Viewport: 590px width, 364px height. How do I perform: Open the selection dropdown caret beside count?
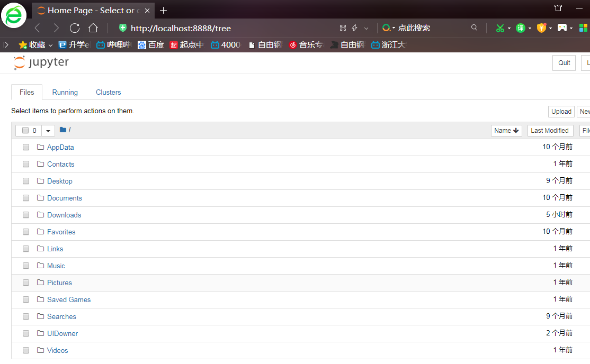[x=48, y=131]
